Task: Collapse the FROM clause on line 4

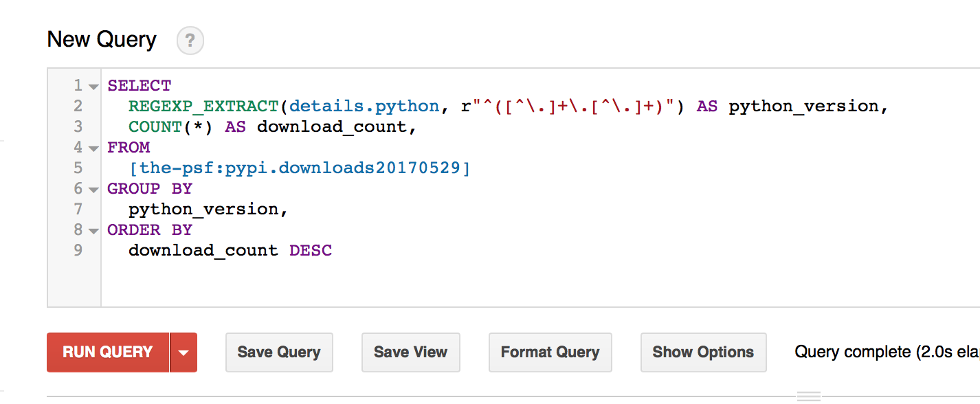Action: click(x=93, y=147)
